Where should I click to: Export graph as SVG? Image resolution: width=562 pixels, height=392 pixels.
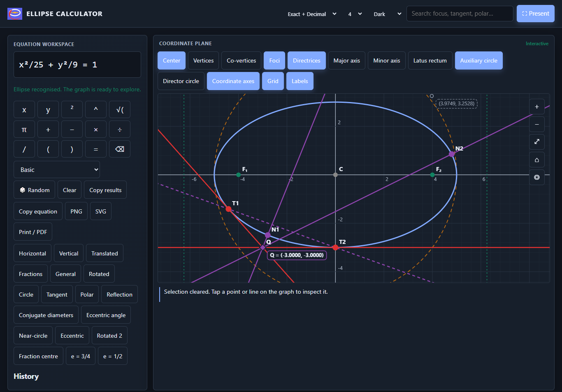pyautogui.click(x=101, y=211)
